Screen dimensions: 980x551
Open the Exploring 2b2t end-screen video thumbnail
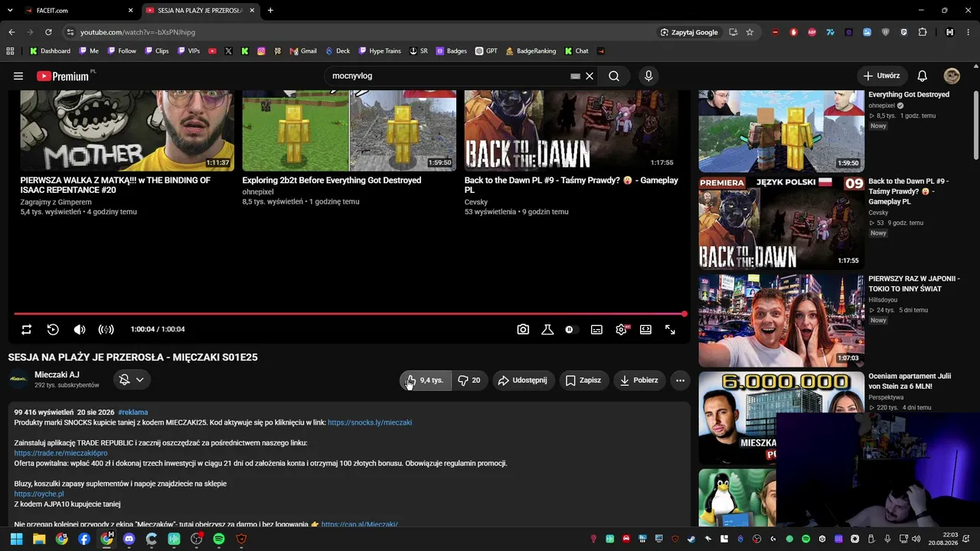(349, 131)
